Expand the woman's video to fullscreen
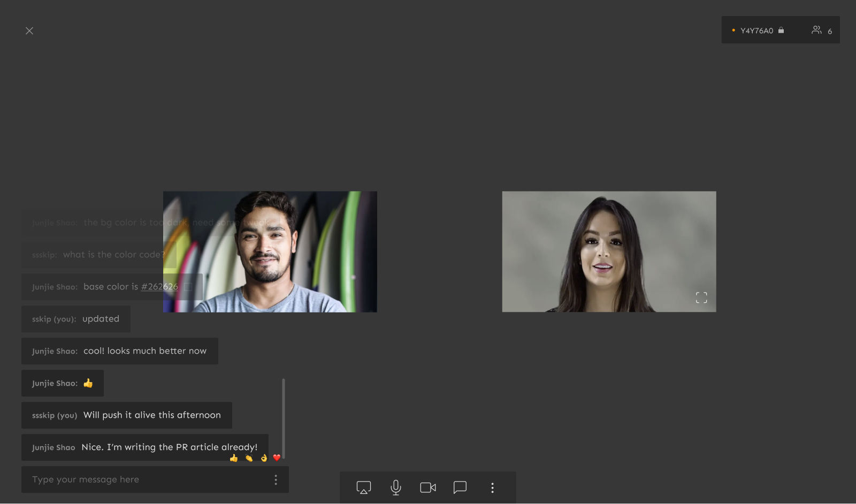 click(x=701, y=297)
